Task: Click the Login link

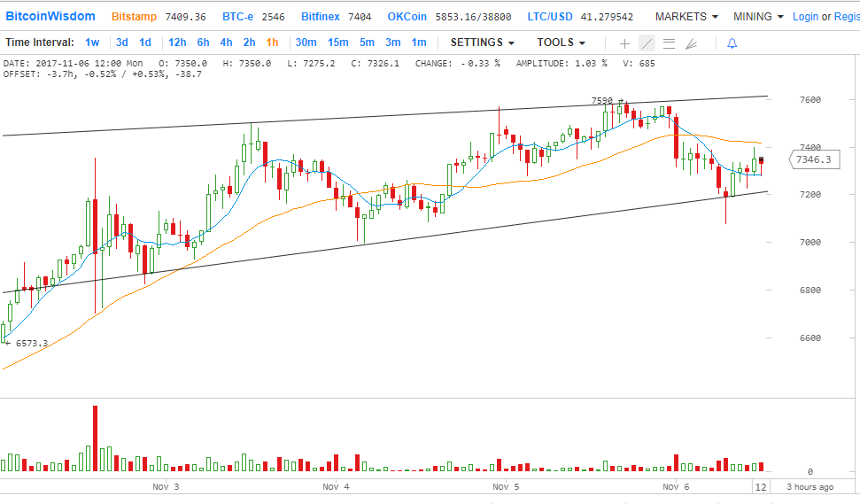Action: click(x=805, y=17)
